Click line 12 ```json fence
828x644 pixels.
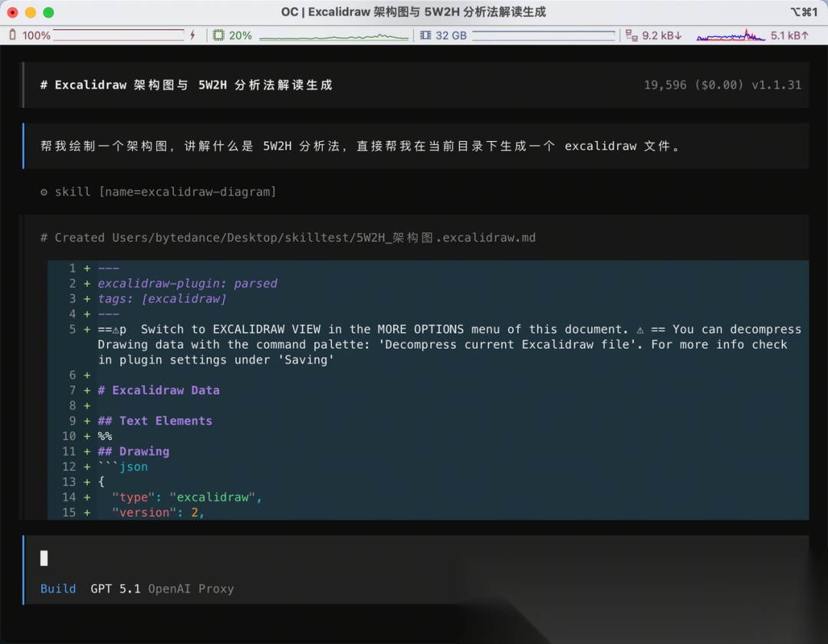click(x=123, y=467)
